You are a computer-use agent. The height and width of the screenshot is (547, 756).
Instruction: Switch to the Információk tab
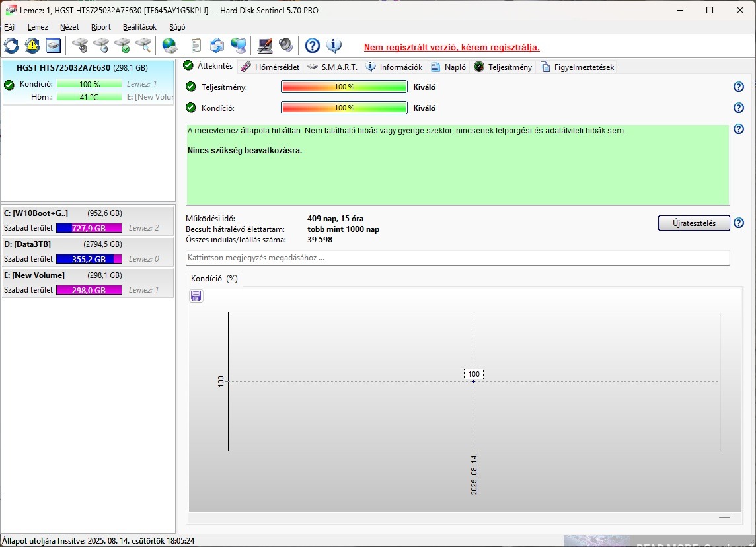pyautogui.click(x=395, y=67)
